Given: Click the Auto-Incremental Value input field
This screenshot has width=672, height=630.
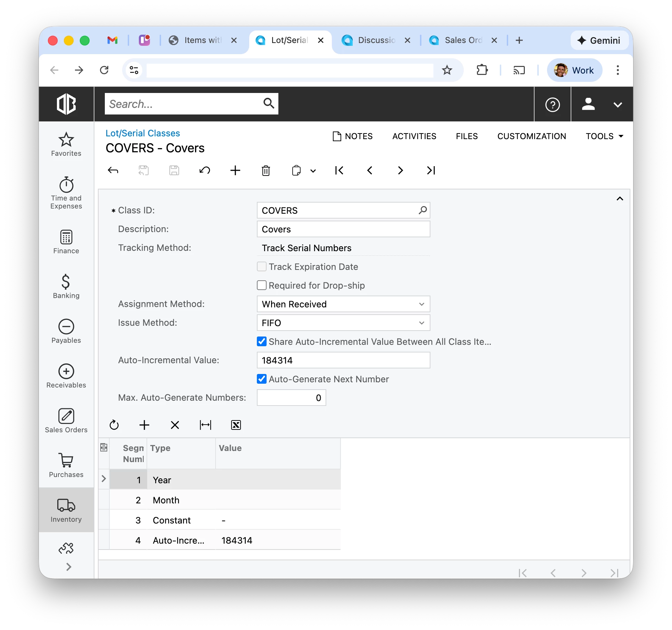Looking at the screenshot, I should coord(343,360).
